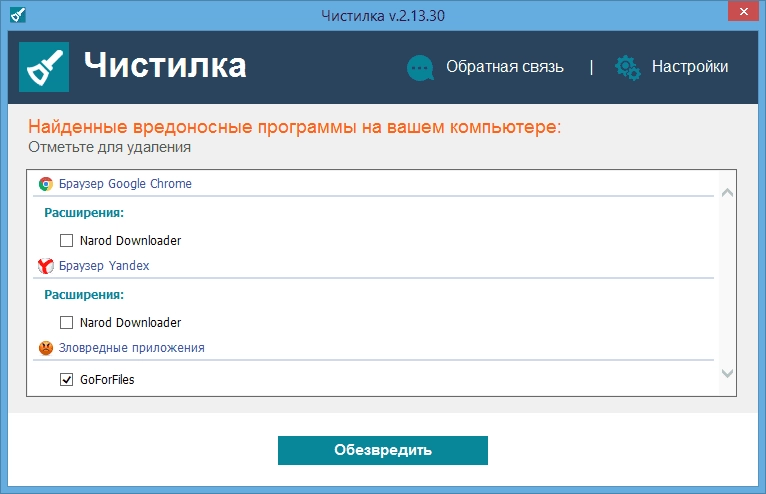The width and height of the screenshot is (766, 494).
Task: Close the Чистилка window
Action: click(743, 11)
